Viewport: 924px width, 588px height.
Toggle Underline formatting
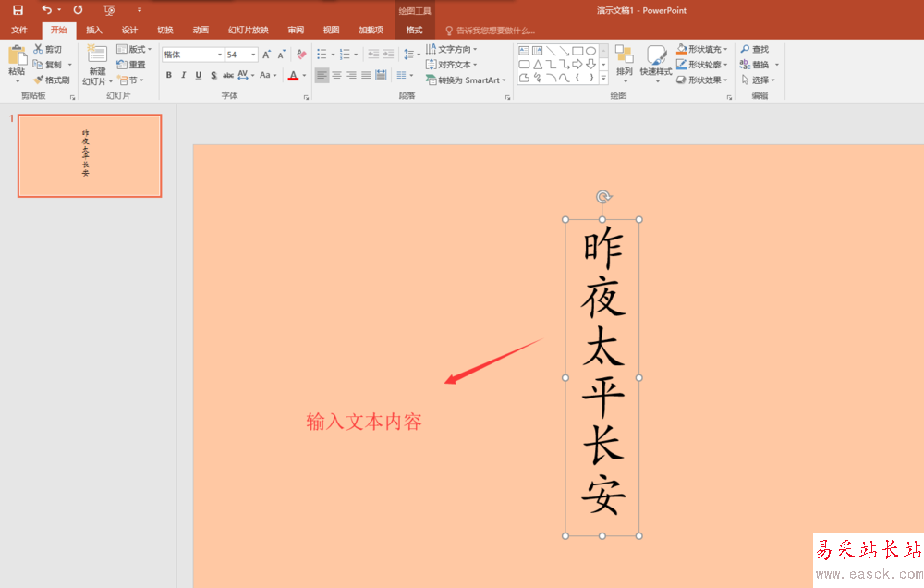(198, 75)
